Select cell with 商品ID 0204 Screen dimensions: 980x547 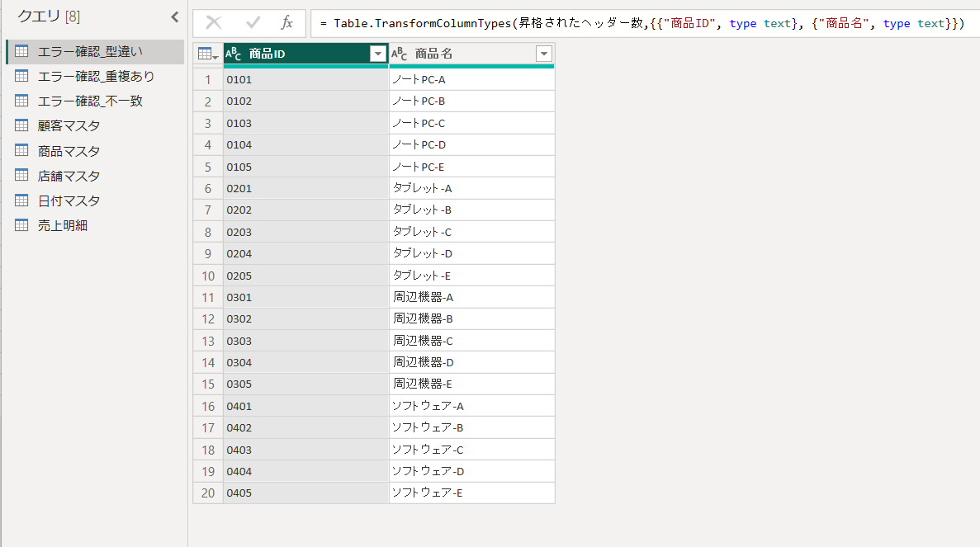305,253
